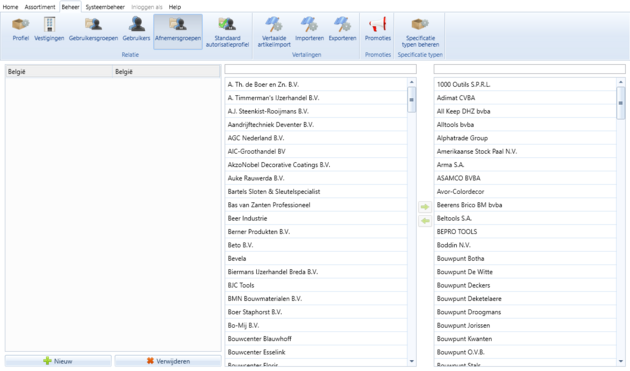Select 'BMN Bouwmaterialen B.V.'
Image resolution: width=630 pixels, height=371 pixels.
[316, 299]
